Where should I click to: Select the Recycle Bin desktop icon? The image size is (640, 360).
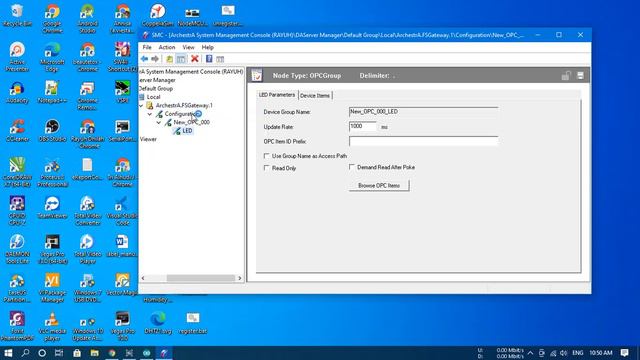[x=17, y=16]
